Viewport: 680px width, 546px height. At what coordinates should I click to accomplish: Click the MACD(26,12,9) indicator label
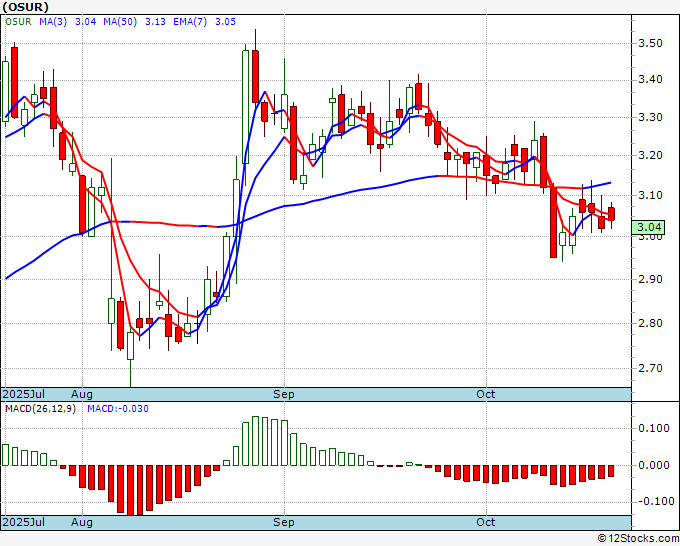pyautogui.click(x=40, y=409)
